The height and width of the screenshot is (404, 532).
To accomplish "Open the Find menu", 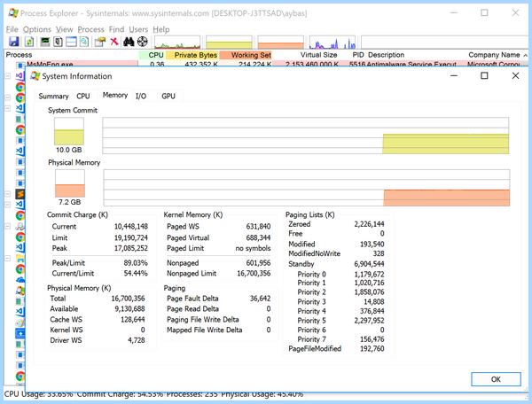I will (116, 29).
